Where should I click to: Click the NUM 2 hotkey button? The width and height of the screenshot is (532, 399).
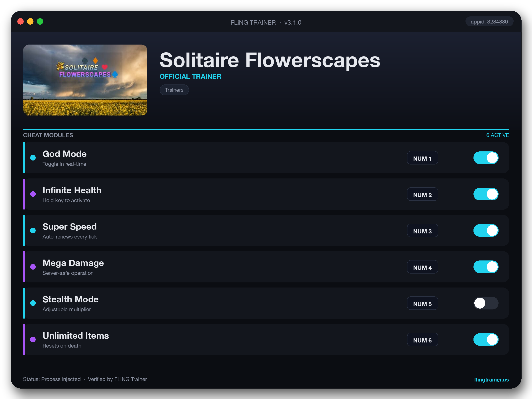coord(422,194)
